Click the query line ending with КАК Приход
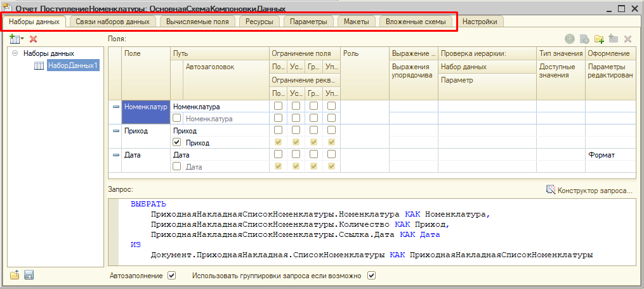This screenshot has height=289, width=644. (x=300, y=224)
